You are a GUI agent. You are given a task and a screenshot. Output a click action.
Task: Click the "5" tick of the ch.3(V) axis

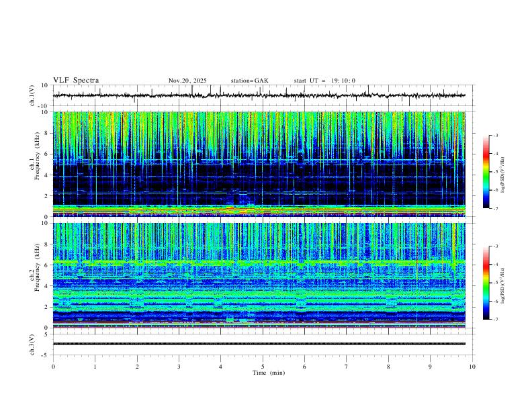coord(46,334)
